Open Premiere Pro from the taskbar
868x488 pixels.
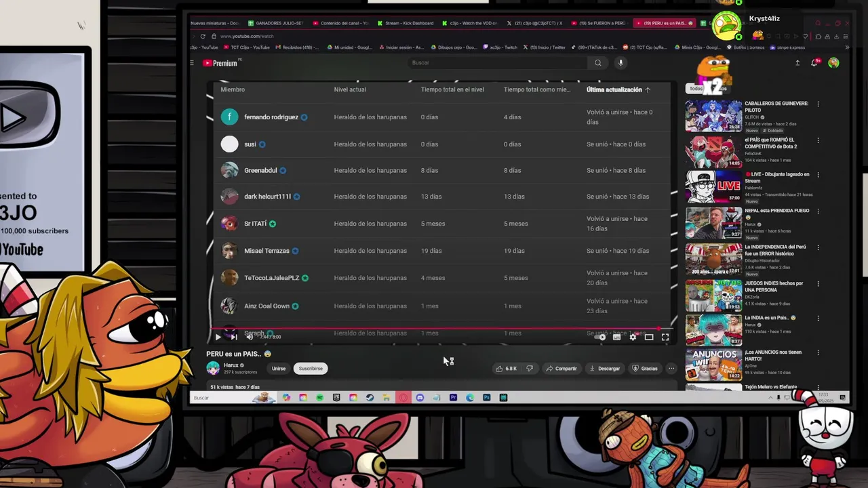[453, 398]
